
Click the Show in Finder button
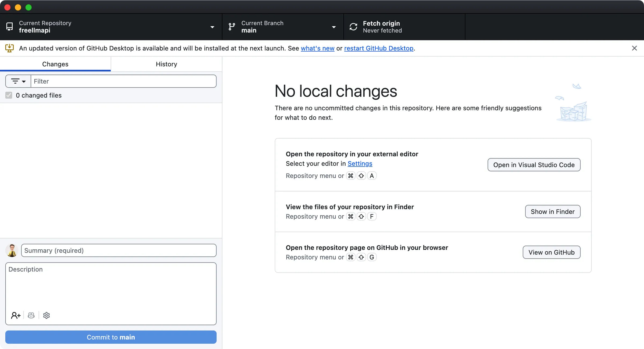coord(553,211)
